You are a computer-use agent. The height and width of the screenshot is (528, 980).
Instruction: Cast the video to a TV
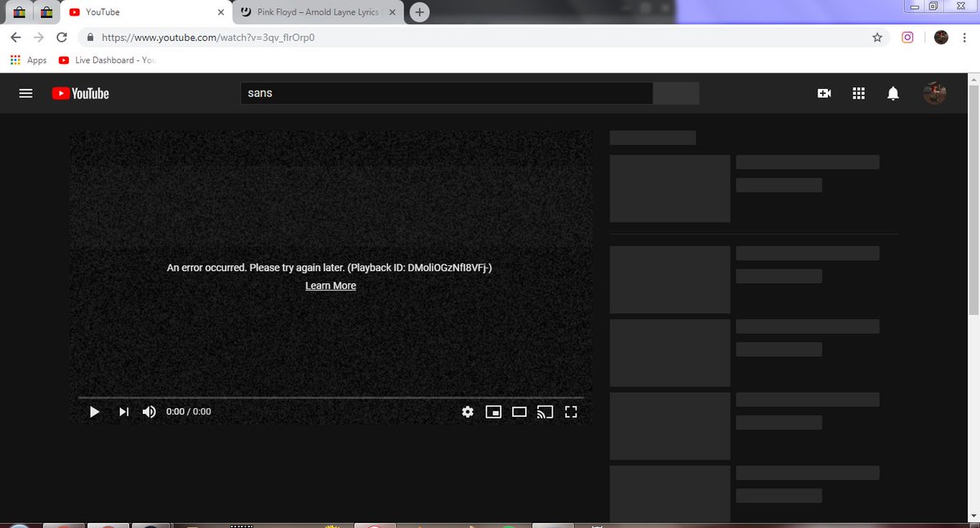545,412
